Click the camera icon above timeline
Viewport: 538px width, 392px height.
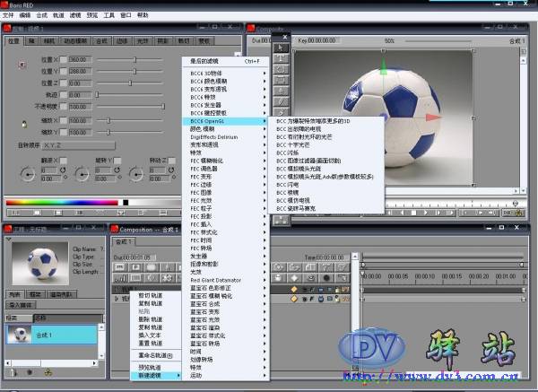pyautogui.click(x=278, y=267)
